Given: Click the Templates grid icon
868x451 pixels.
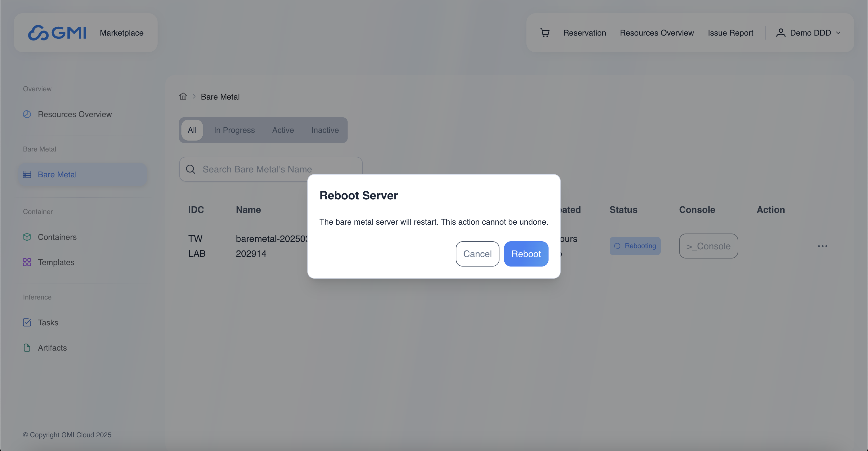Looking at the screenshot, I should [27, 263].
